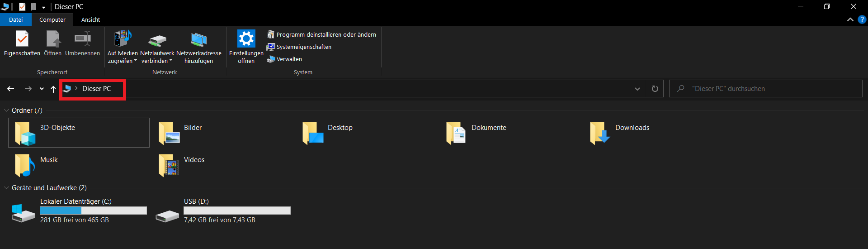This screenshot has width=868, height=249.
Task: Collapse the Ordner (7) group
Action: [6, 110]
